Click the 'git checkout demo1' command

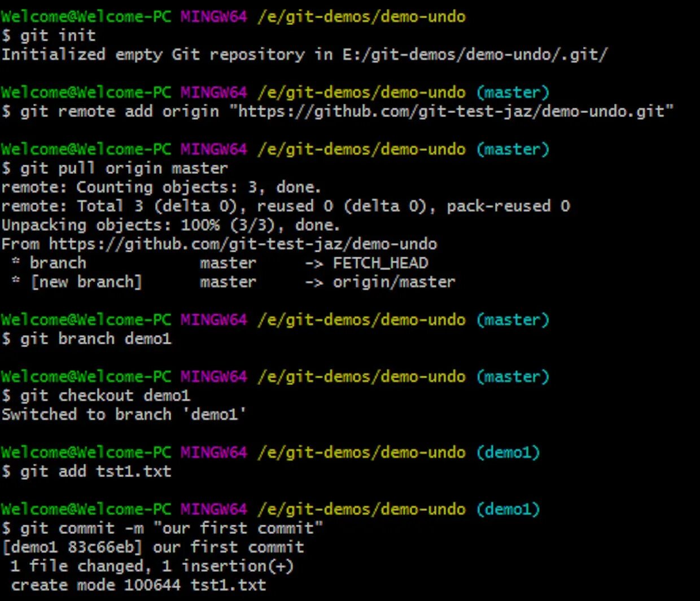click(96, 396)
